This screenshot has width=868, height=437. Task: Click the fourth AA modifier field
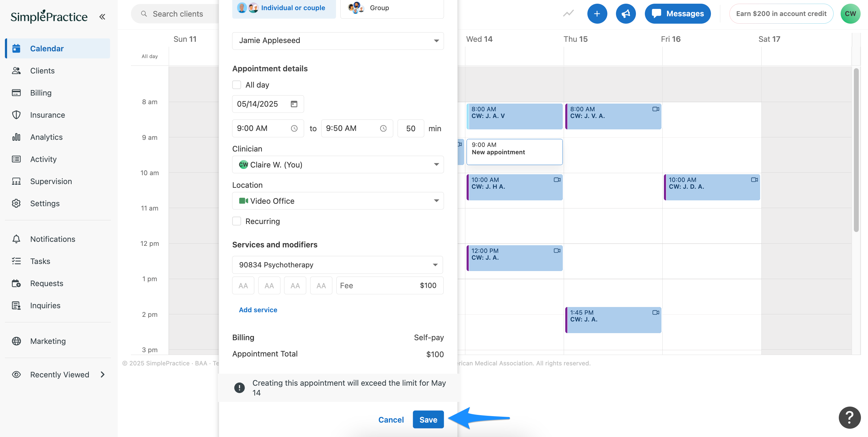pos(321,286)
